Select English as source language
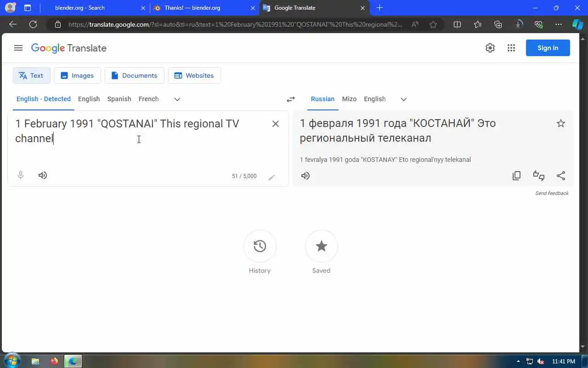Image resolution: width=588 pixels, height=368 pixels. 89,99
